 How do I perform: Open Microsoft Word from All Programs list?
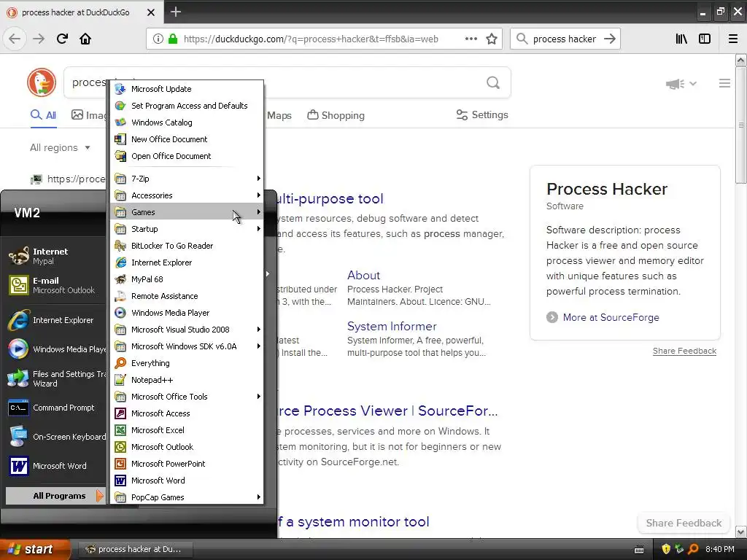[x=187, y=481]
